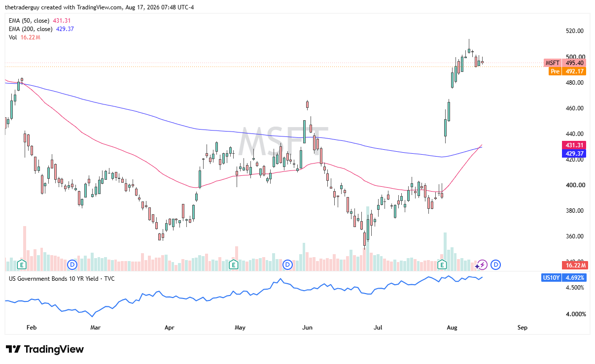The width and height of the screenshot is (595, 364).
Task: Click the 4.500% yield axis label
Action: [x=574, y=288]
